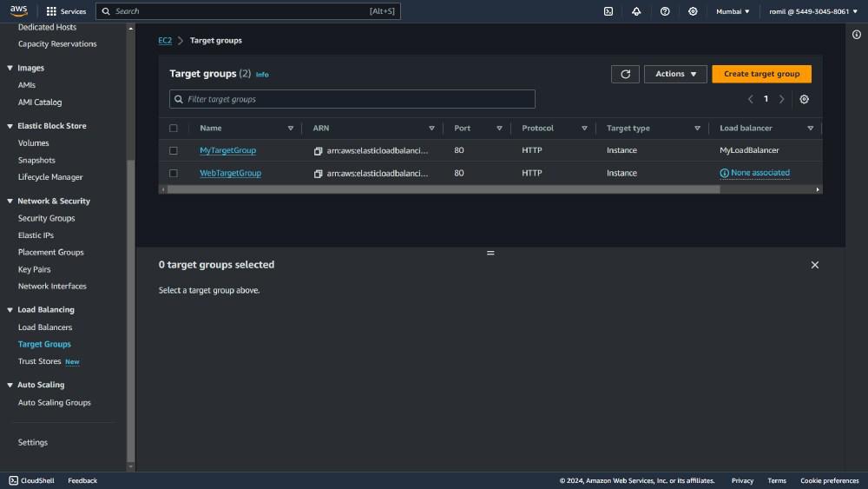Open Settings in the sidebar
The width and height of the screenshot is (868, 489).
33,442
